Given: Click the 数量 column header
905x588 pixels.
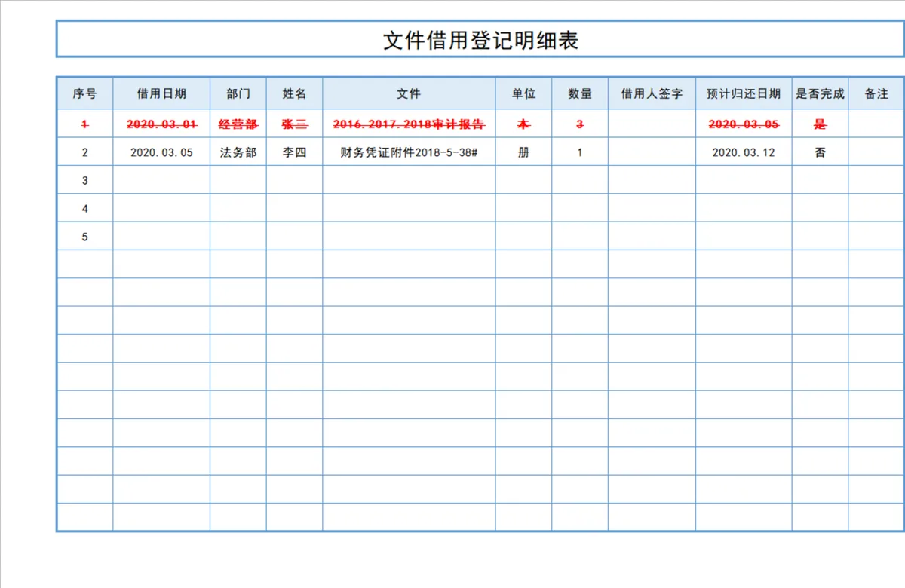Looking at the screenshot, I should pyautogui.click(x=580, y=93).
